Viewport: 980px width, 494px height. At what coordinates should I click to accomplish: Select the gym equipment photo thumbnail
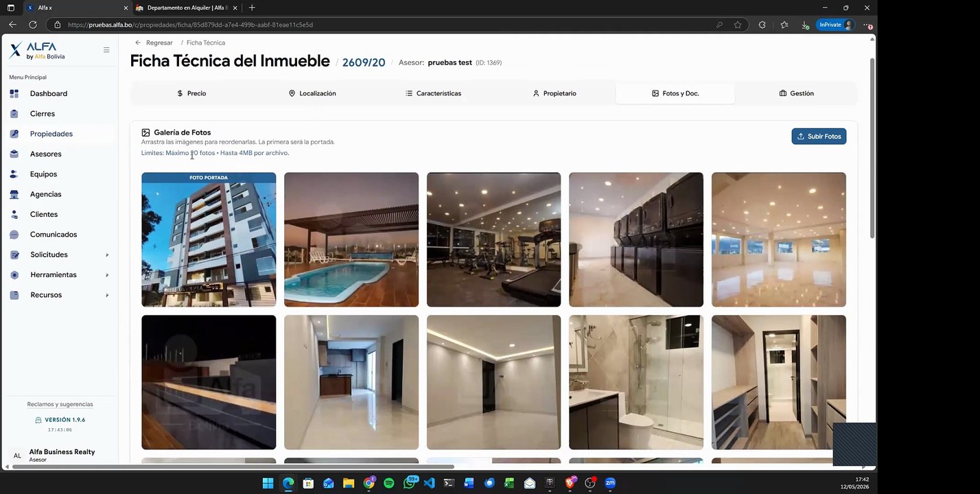click(x=493, y=239)
